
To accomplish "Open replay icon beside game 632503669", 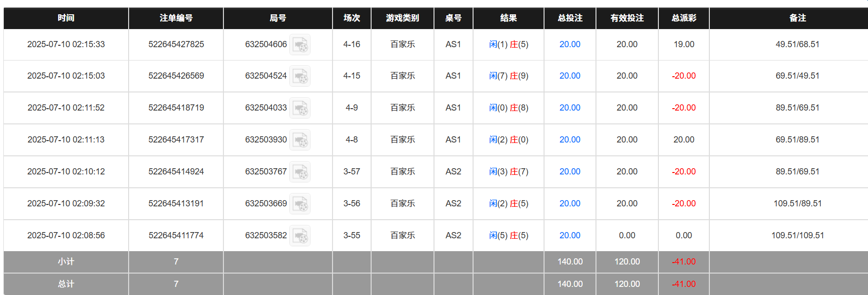I will [x=300, y=203].
